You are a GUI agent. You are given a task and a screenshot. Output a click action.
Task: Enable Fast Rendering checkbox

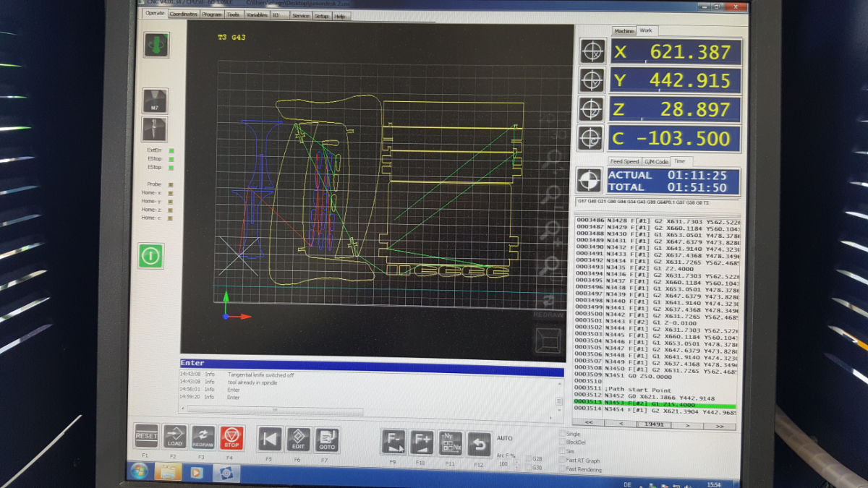[x=562, y=470]
